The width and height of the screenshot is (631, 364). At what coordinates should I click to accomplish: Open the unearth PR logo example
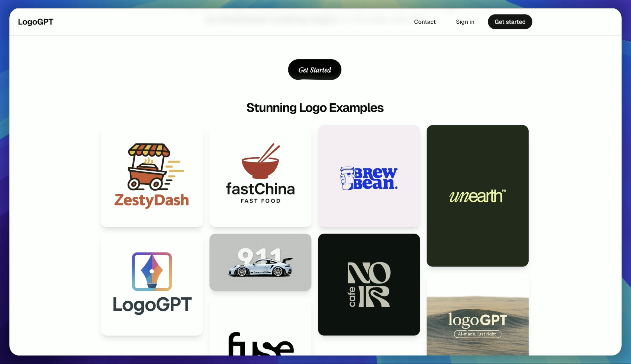(477, 196)
